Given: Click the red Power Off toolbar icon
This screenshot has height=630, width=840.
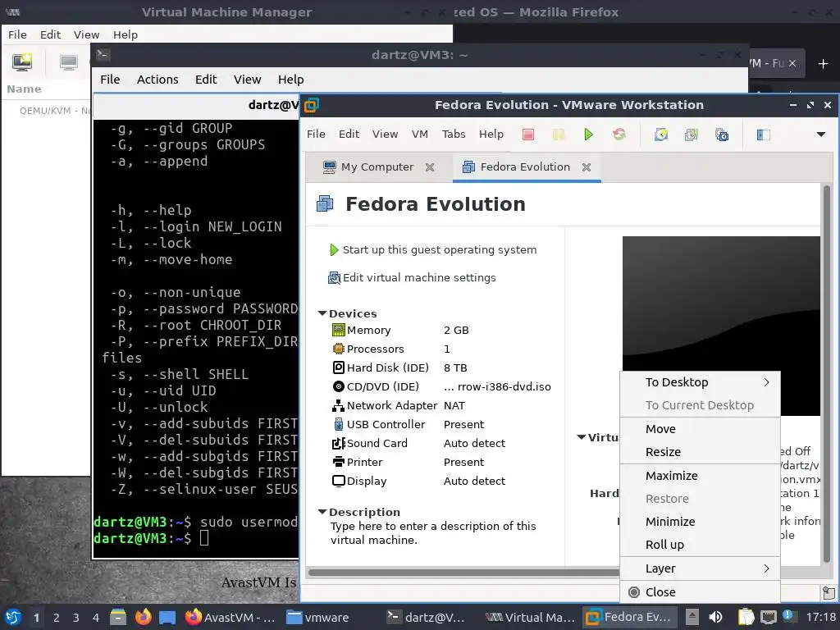Looking at the screenshot, I should [528, 135].
